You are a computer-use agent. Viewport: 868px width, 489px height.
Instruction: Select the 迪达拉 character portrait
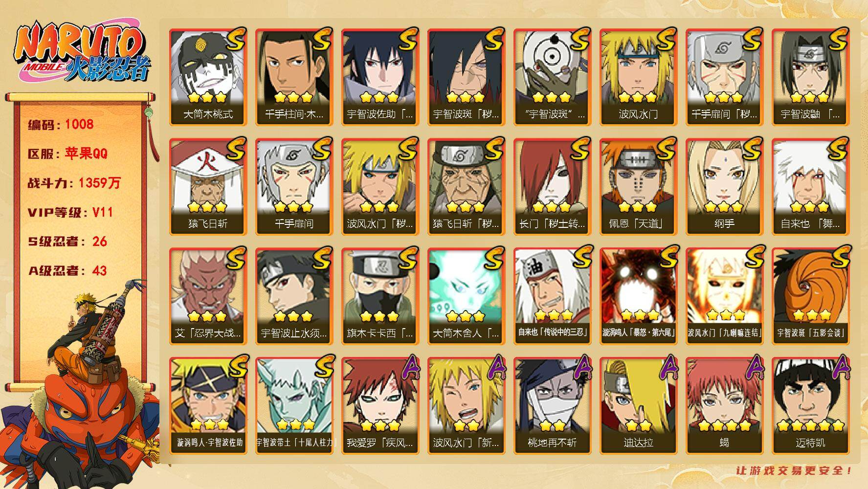coord(638,405)
